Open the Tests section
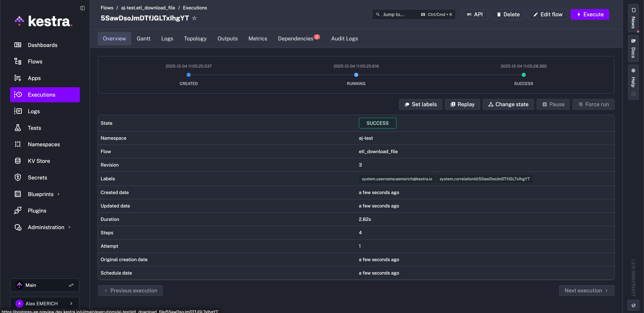 [34, 128]
